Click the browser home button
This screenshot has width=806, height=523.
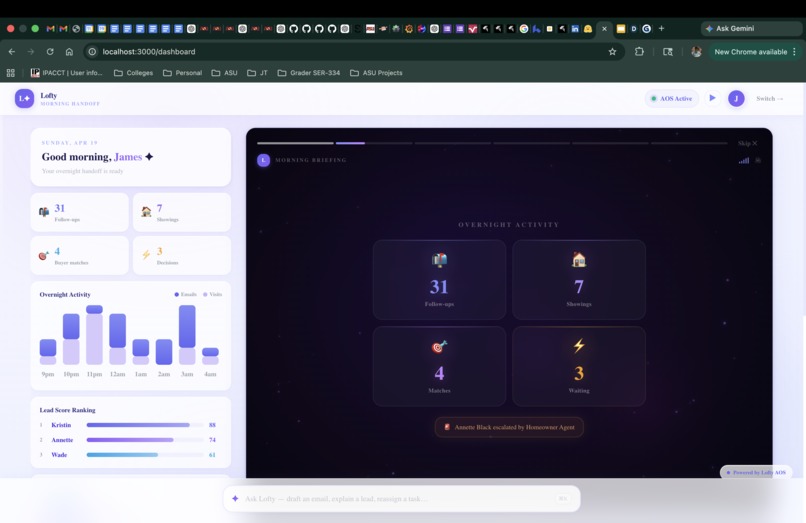click(x=69, y=51)
